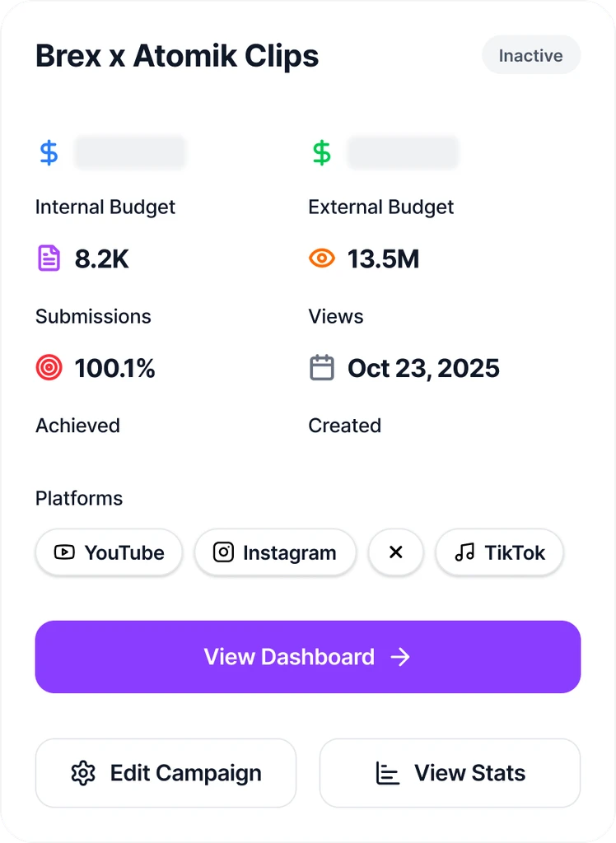Viewport: 616px width, 843px height.
Task: Click the blue dollar sign icon
Action: tap(49, 153)
